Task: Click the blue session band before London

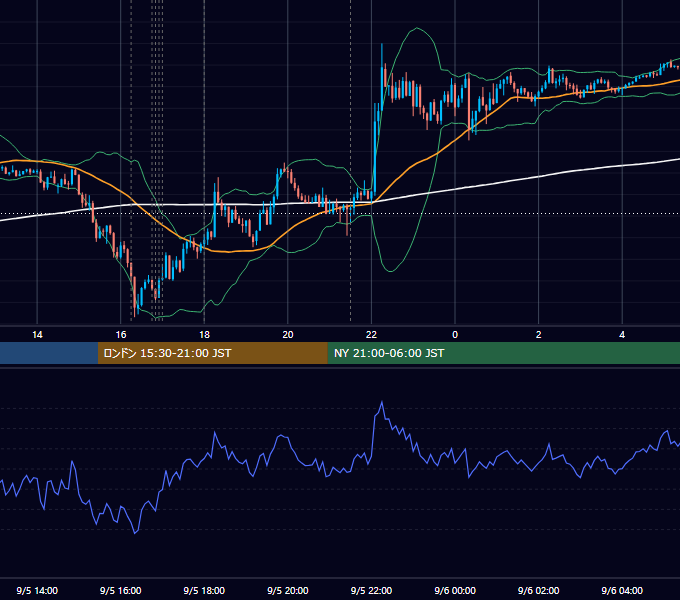Action: point(49,353)
